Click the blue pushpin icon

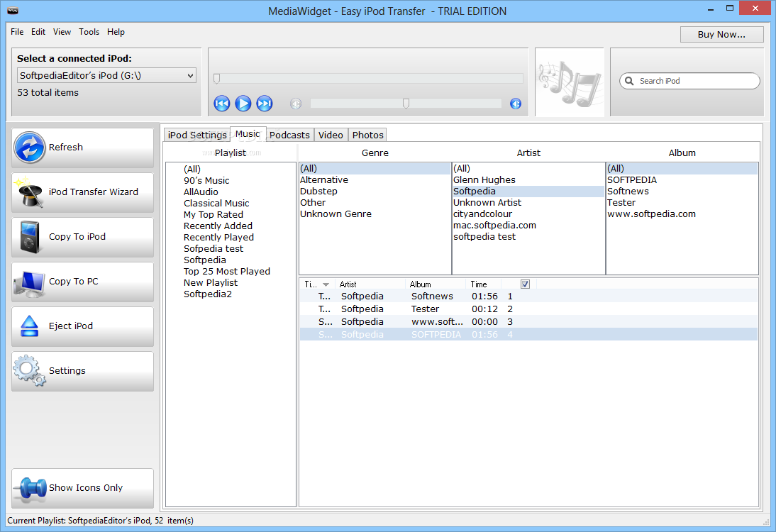click(x=31, y=488)
